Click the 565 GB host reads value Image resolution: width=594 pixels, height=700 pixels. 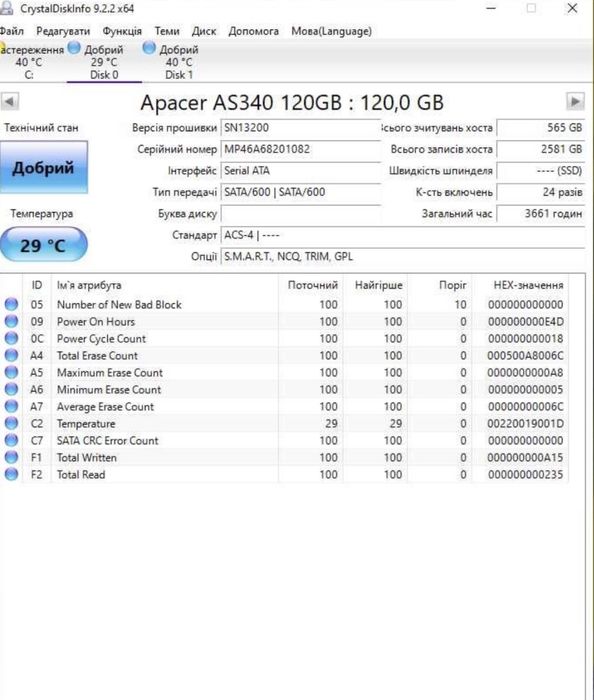pos(540,128)
